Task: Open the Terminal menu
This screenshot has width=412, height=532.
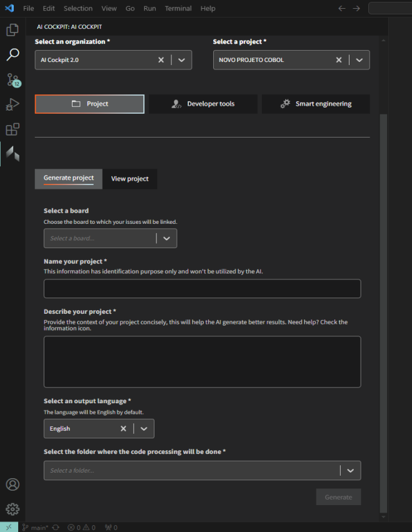Action: [x=178, y=8]
